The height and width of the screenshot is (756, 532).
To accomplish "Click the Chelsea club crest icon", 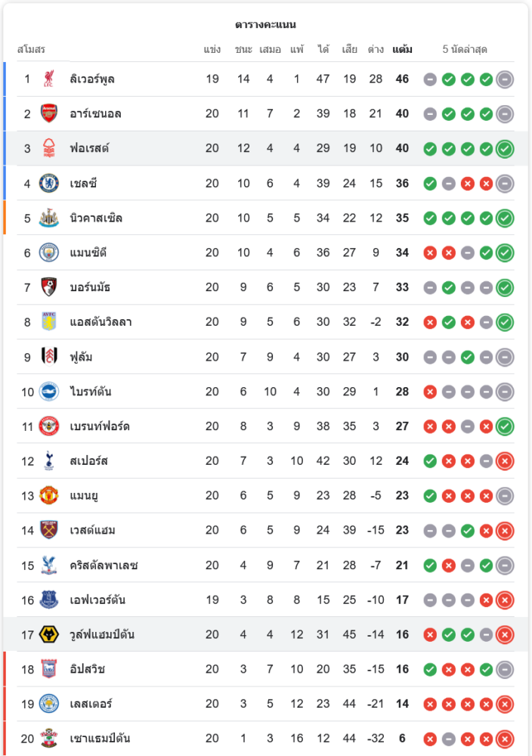I will click(x=49, y=183).
